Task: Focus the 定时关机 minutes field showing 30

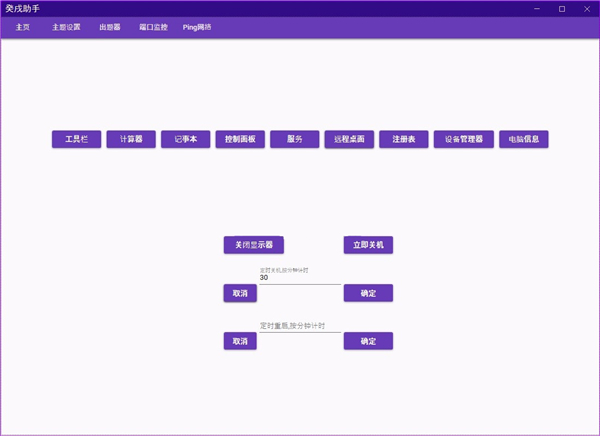Action: 299,278
